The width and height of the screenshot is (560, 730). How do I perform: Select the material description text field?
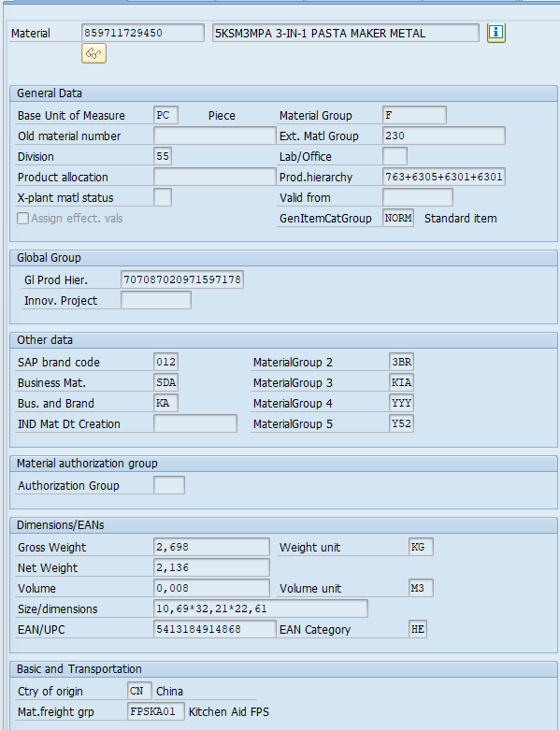345,33
